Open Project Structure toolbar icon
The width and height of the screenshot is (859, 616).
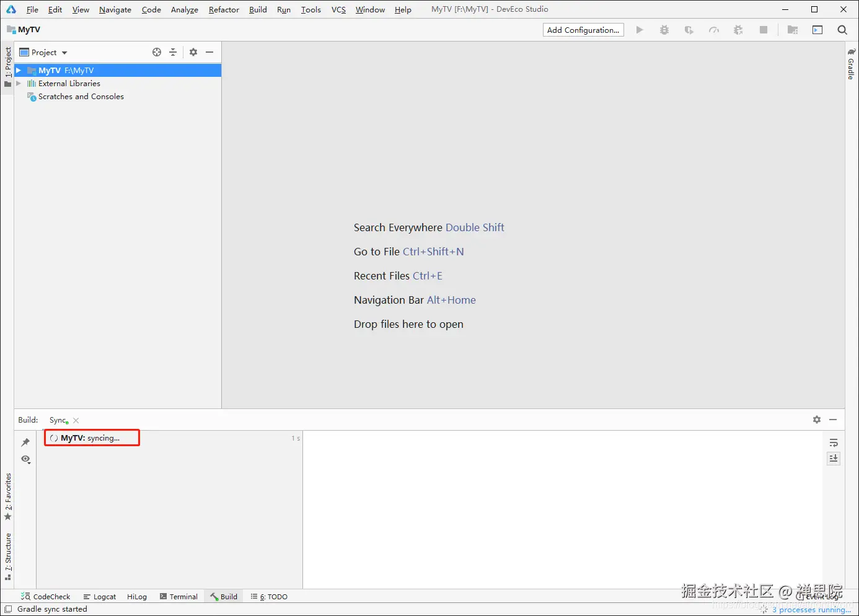tap(793, 30)
